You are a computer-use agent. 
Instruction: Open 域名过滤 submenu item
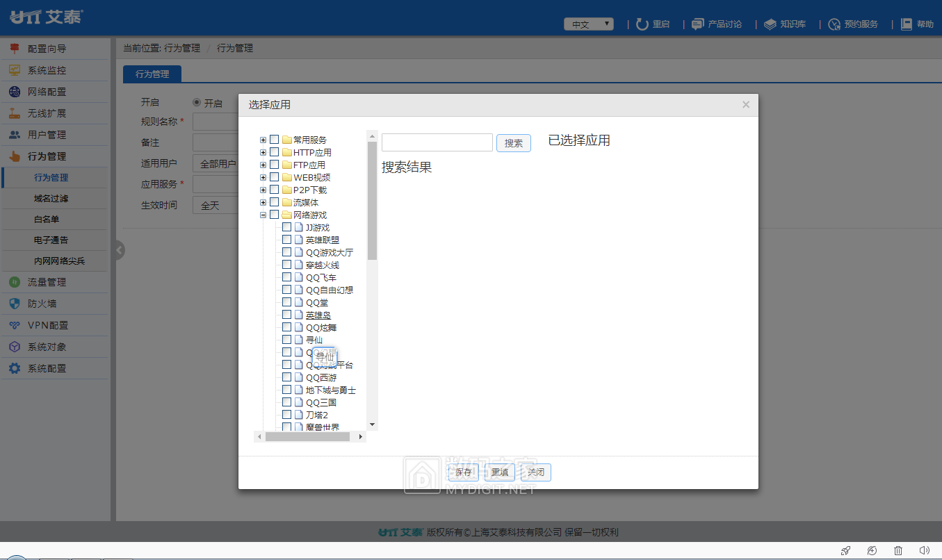pos(51,199)
